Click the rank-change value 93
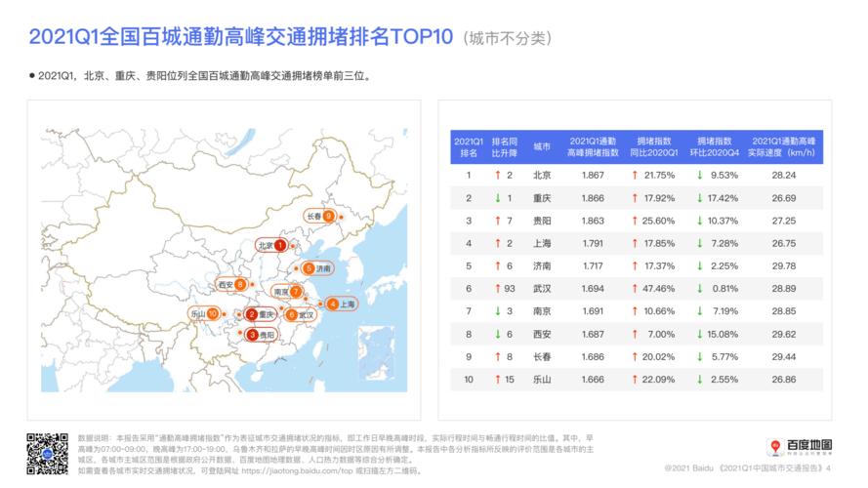 510,289
